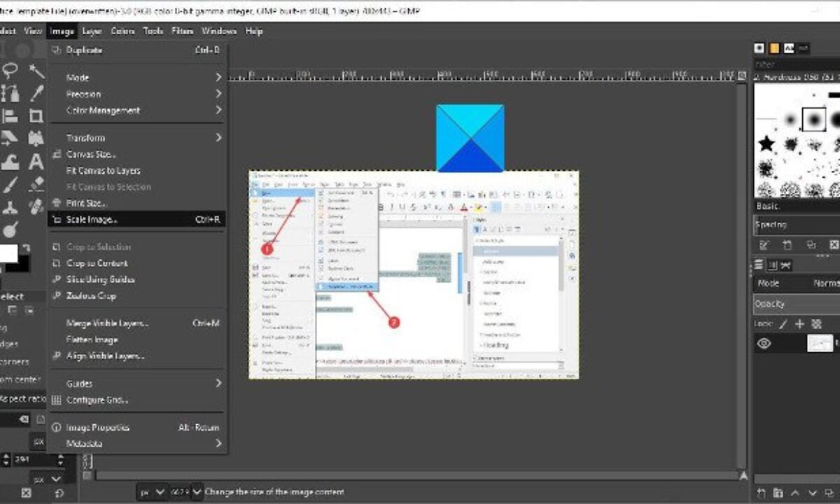Viewport: 840px width, 504px height.
Task: Duplicate the selected brush icon
Action: pos(811,245)
